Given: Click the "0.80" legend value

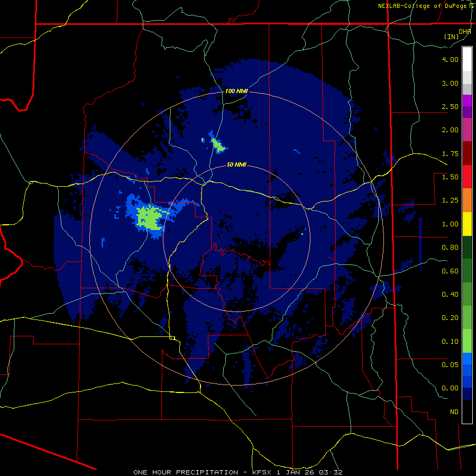Looking at the screenshot, I should tap(450, 248).
